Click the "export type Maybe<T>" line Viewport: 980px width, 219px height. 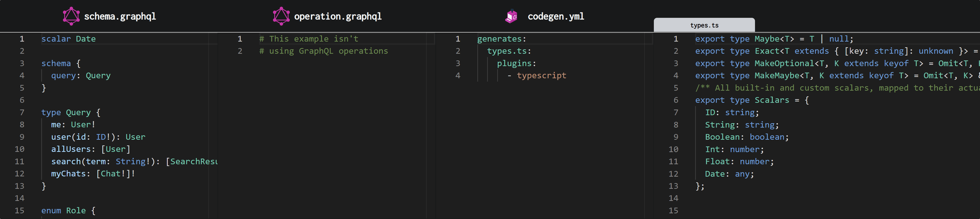[774, 39]
